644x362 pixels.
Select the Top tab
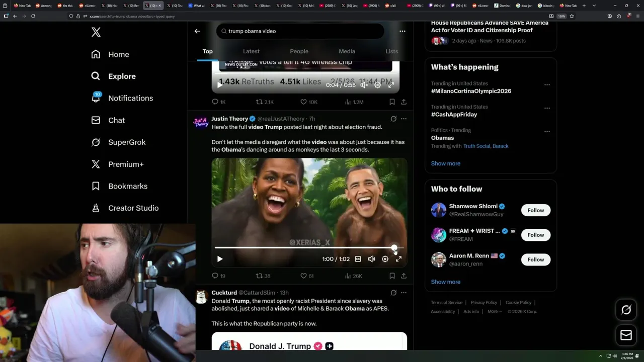(x=207, y=51)
